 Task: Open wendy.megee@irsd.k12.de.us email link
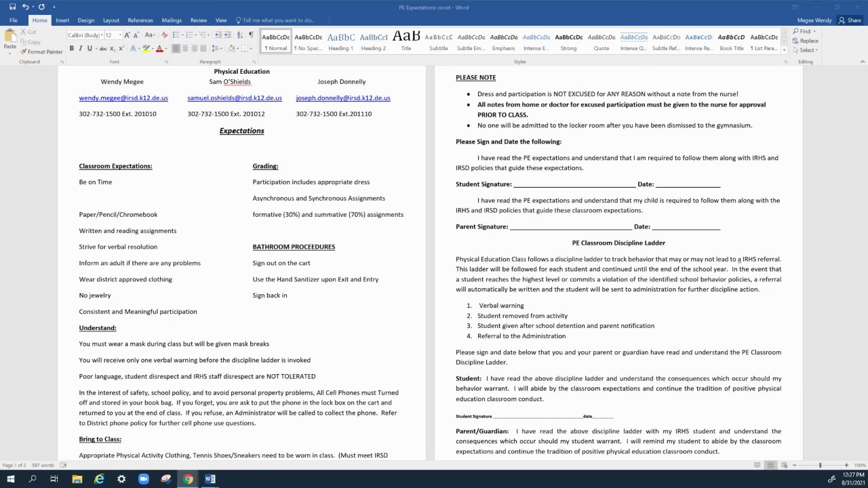coord(123,98)
